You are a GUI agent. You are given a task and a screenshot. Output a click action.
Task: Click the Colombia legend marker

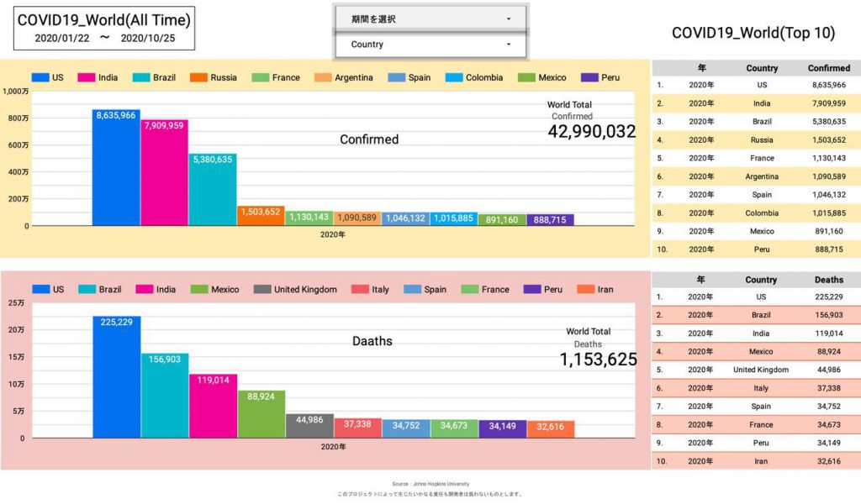(453, 77)
